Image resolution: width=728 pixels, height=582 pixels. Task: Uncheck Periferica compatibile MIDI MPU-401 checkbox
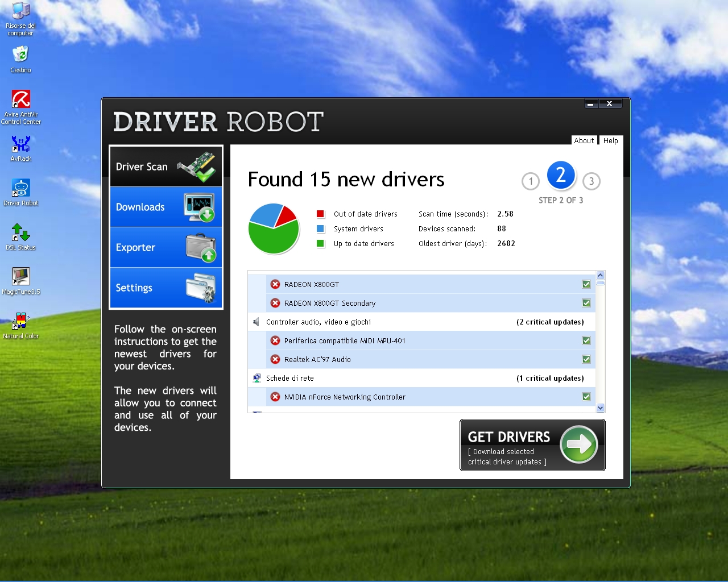[x=586, y=340]
